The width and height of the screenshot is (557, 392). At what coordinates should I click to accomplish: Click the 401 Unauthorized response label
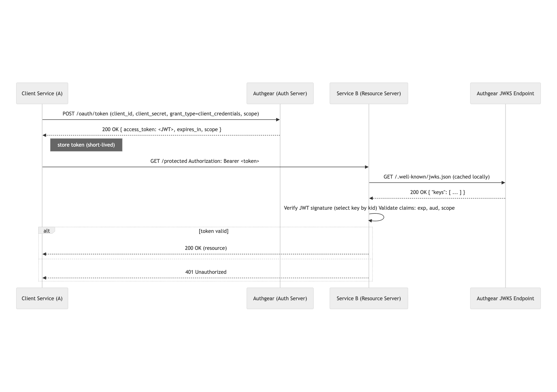click(206, 272)
